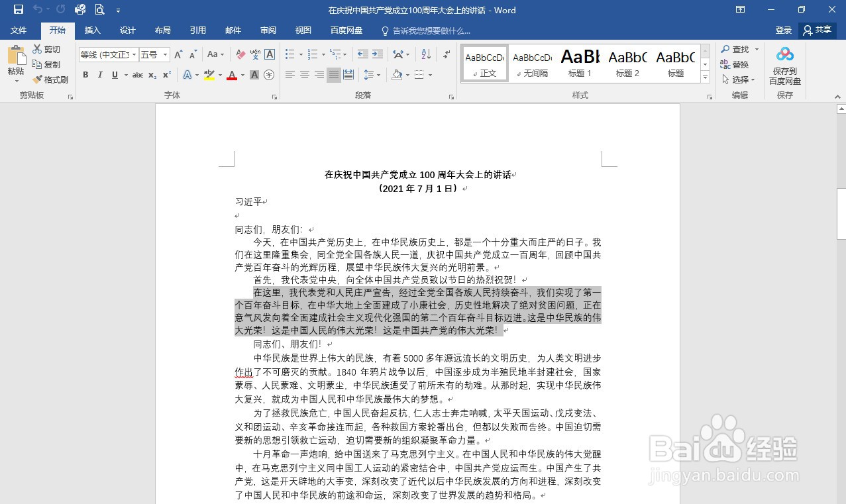Toggle strikethrough formatting
This screenshot has height=504, width=846.
click(138, 75)
